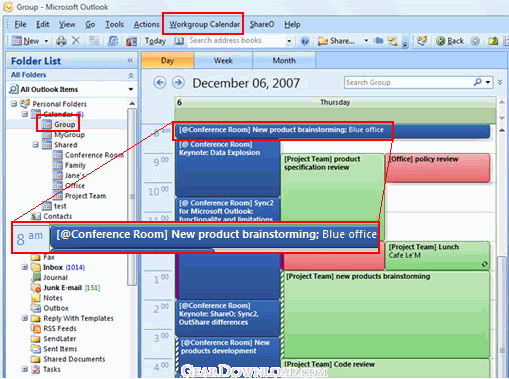
Task: Collapse the Shared calendar tree node
Action: click(35, 145)
